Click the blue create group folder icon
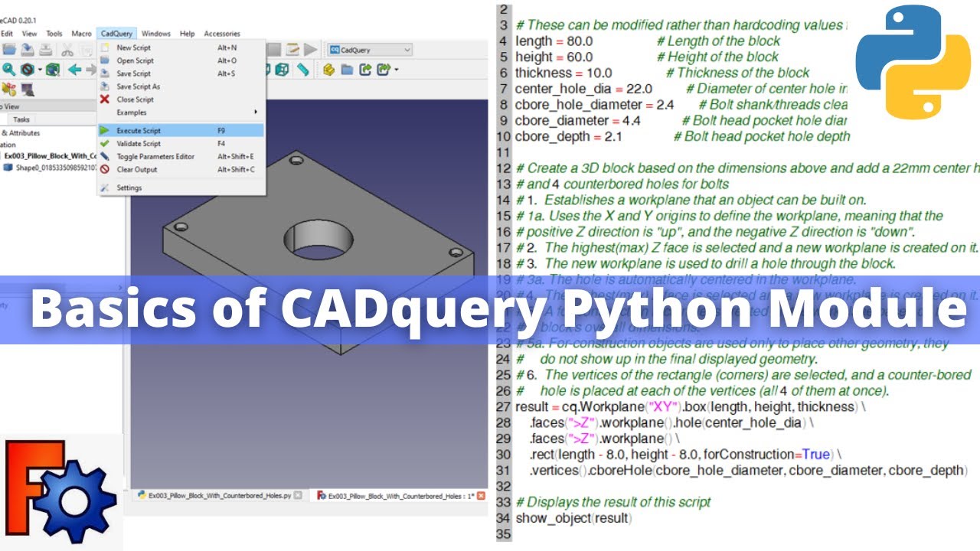 tap(347, 70)
